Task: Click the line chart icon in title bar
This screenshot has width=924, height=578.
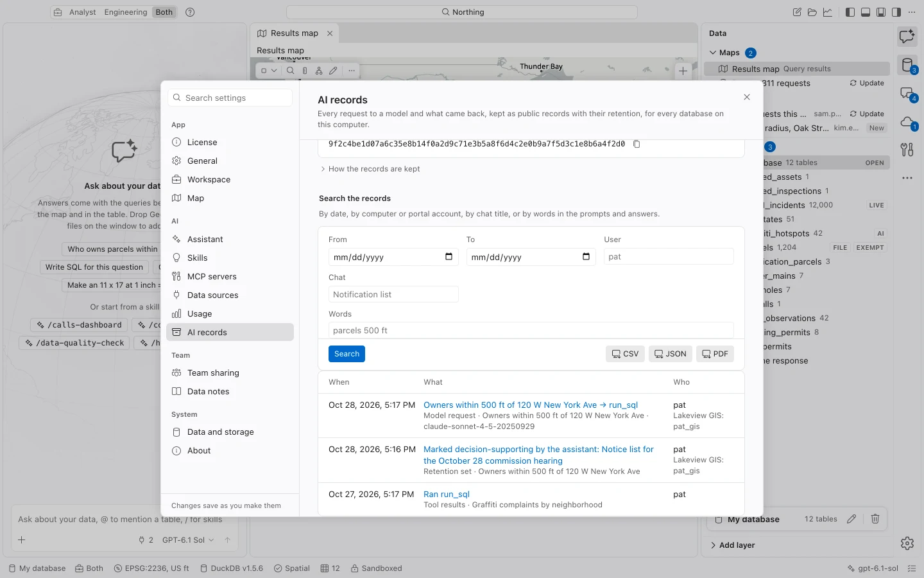Action: [828, 12]
